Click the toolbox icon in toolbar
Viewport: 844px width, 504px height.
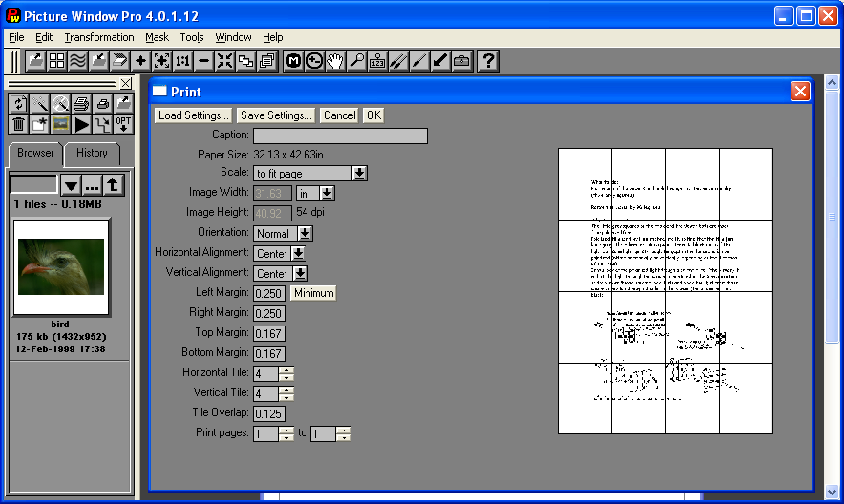pos(461,61)
